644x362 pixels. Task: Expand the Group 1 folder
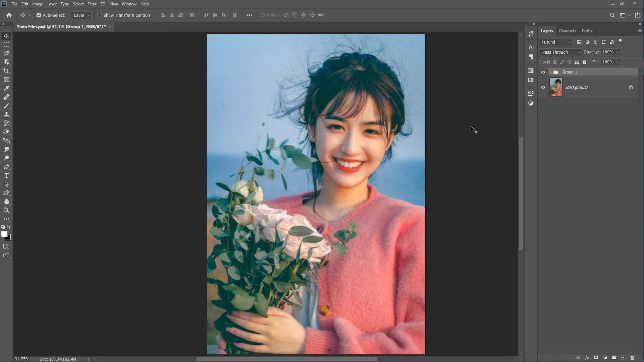coord(550,72)
